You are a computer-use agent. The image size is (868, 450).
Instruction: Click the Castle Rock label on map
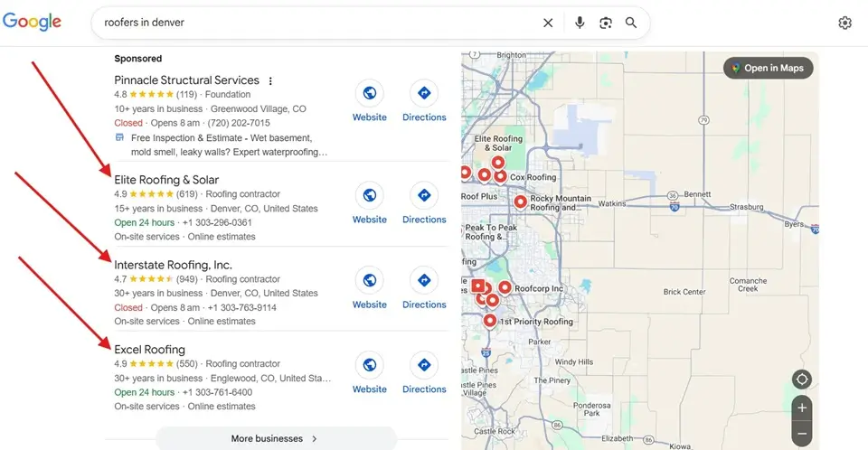pos(495,431)
